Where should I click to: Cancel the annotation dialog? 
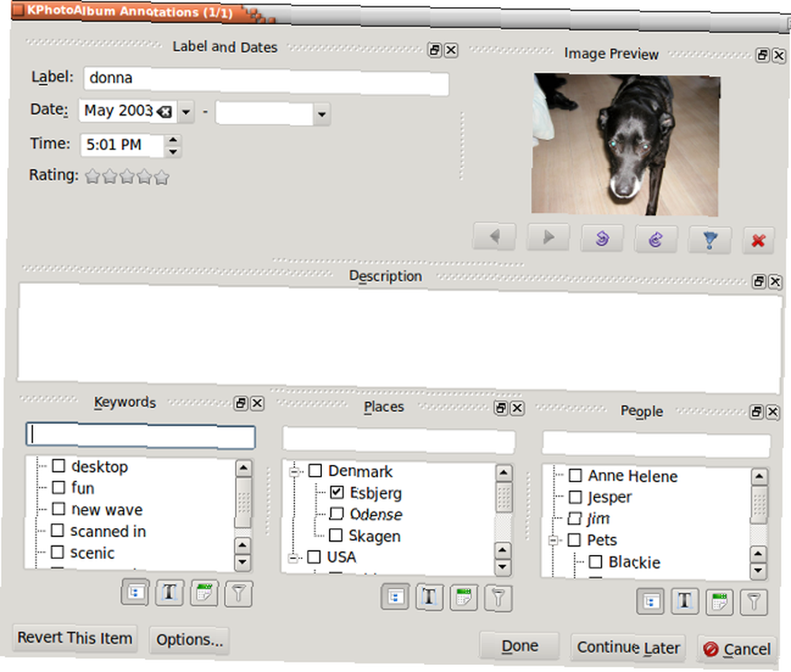[737, 649]
